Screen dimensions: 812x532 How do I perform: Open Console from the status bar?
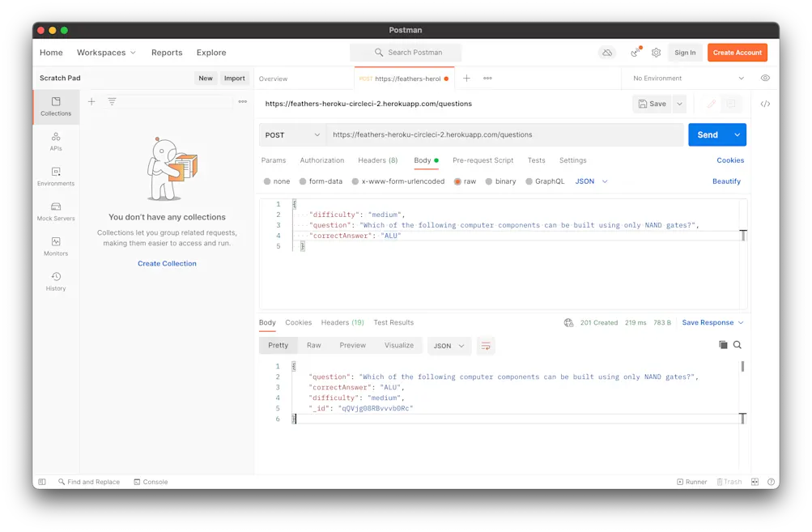[x=151, y=482]
